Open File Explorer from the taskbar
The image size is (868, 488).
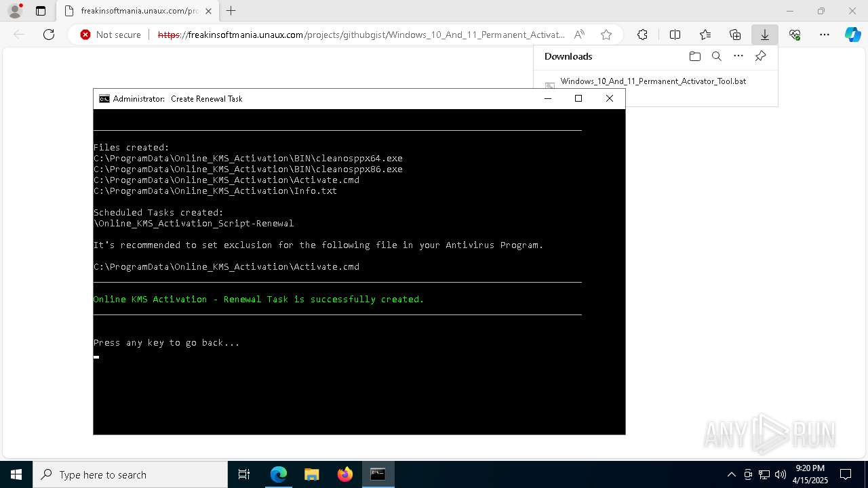click(x=311, y=474)
